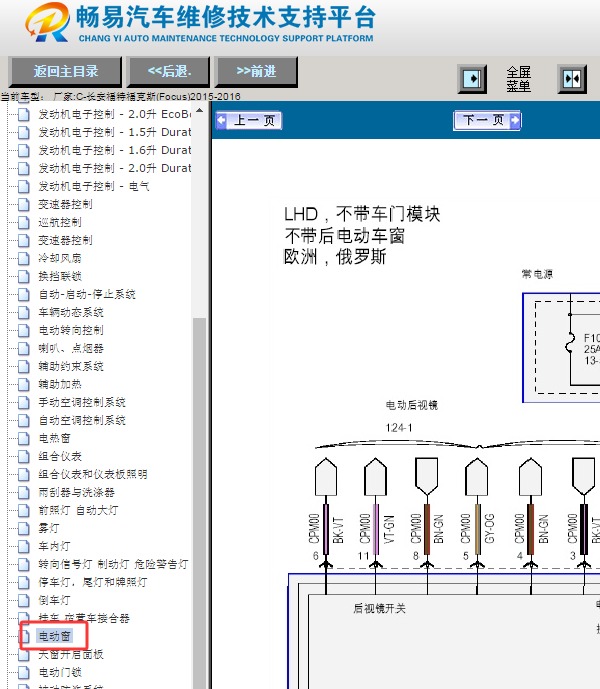Click the page icon next to 倒车灯
This screenshot has height=689, width=600.
24,601
